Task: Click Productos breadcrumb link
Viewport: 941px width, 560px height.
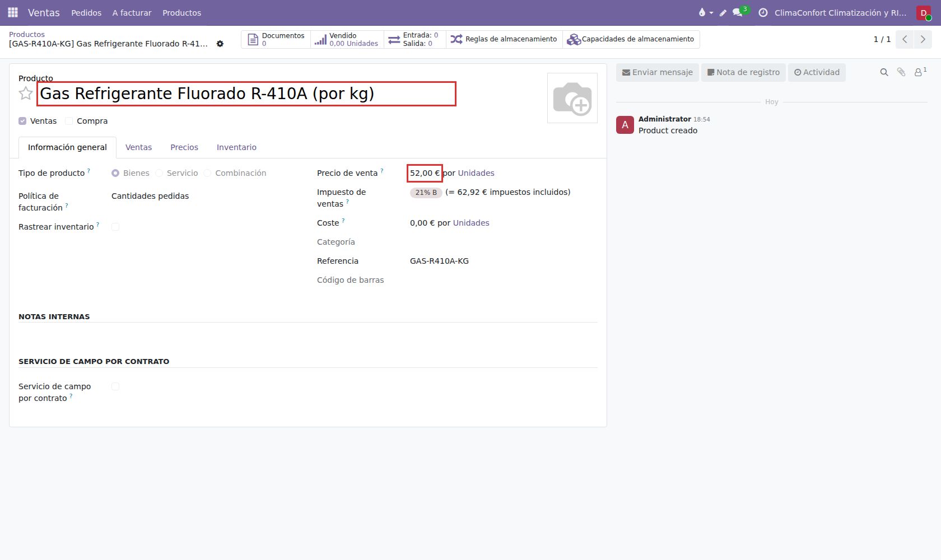Action: [x=27, y=34]
